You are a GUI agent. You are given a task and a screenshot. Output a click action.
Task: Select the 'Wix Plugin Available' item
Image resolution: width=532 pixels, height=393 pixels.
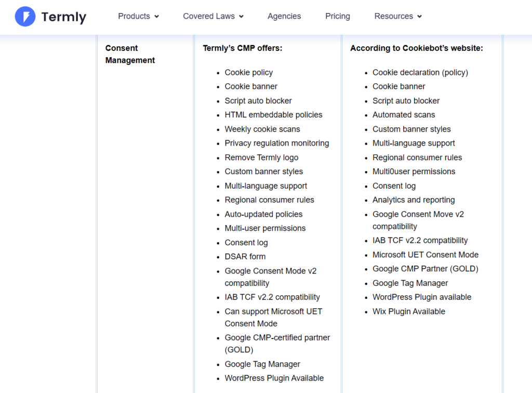coord(409,311)
